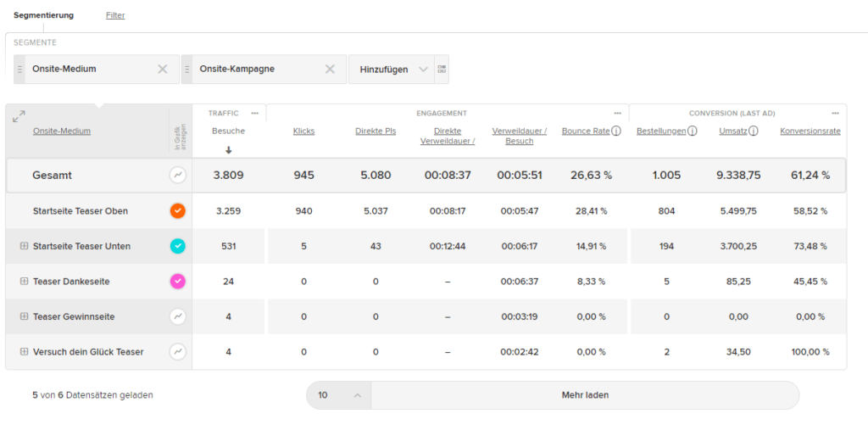The width and height of the screenshot is (868, 447).
Task: Expand the Teaser Gewinnseite row
Action: [x=24, y=316]
